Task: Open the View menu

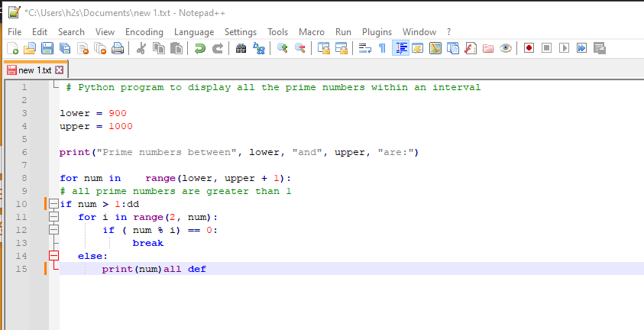Action: point(105,32)
